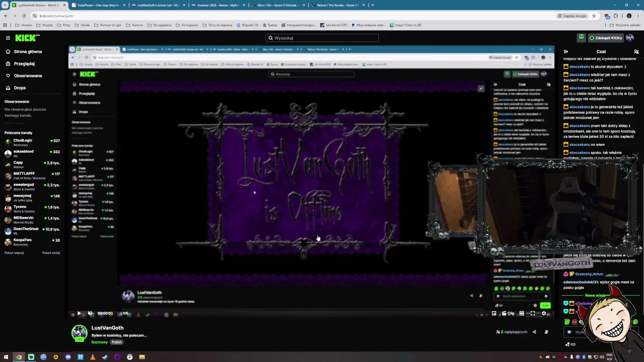Open the Windows Start menu

coord(7,357)
